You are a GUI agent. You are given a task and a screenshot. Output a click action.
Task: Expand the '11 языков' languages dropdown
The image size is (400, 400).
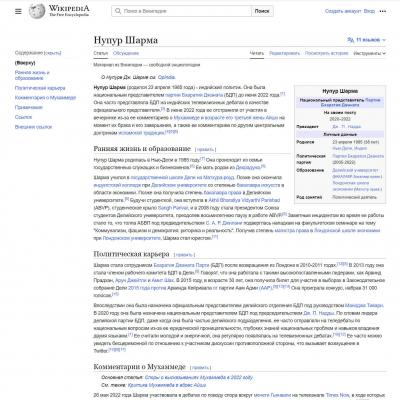pyautogui.click(x=367, y=40)
